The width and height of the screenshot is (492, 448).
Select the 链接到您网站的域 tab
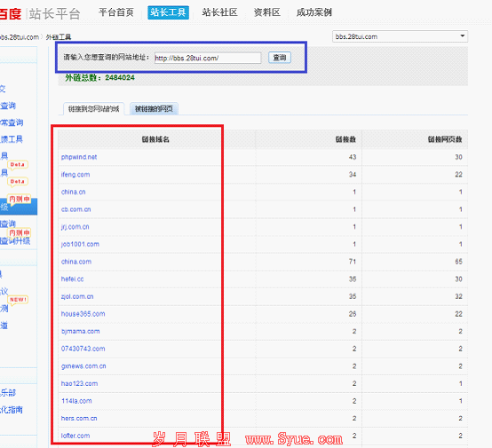(x=94, y=109)
